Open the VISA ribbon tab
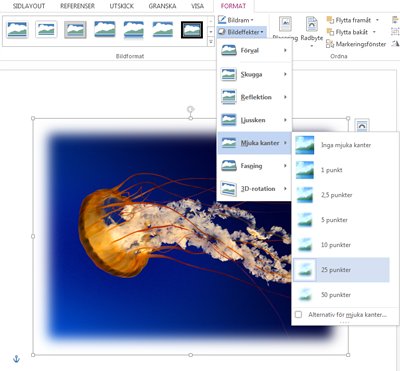 pyautogui.click(x=197, y=6)
